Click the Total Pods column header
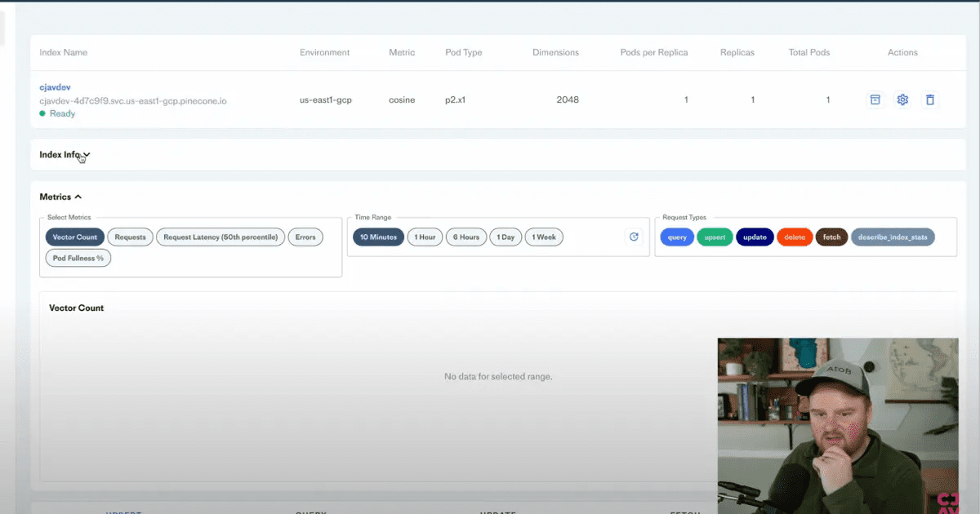Viewport: 980px width, 514px height. pyautogui.click(x=809, y=52)
